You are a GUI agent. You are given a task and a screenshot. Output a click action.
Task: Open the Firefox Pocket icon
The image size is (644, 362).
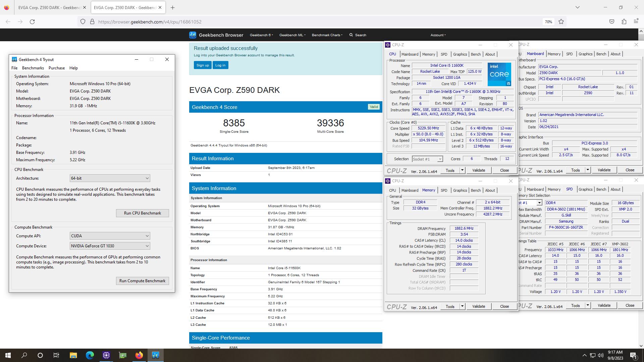point(612,22)
